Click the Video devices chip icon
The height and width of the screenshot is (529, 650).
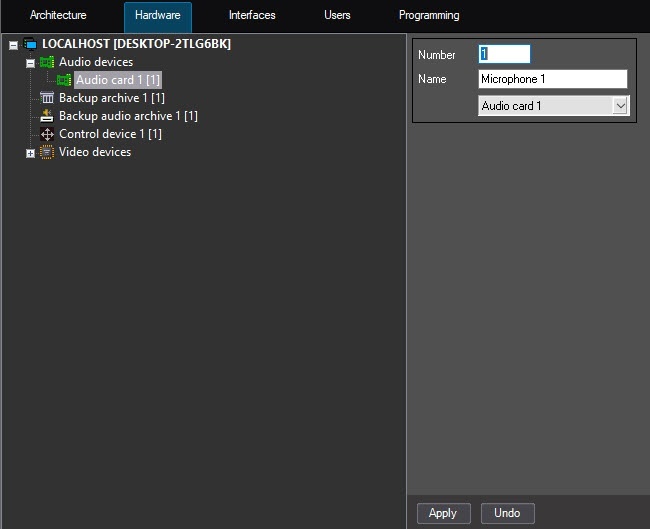coord(47,152)
